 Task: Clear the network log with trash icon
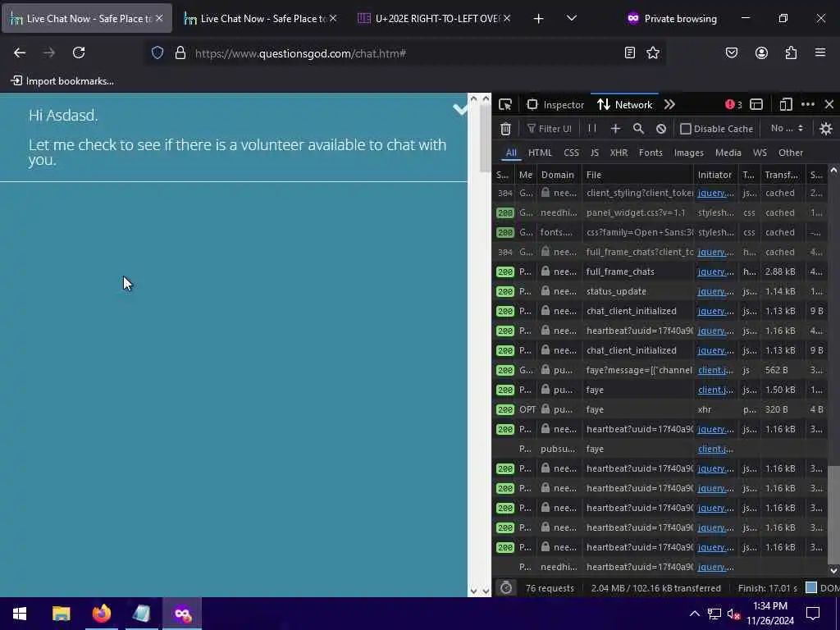[x=505, y=129]
